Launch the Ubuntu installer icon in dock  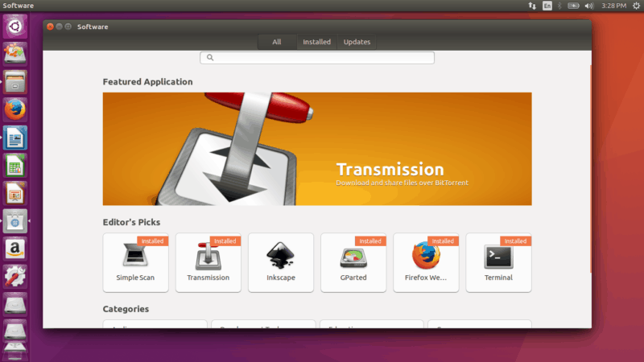point(14,54)
